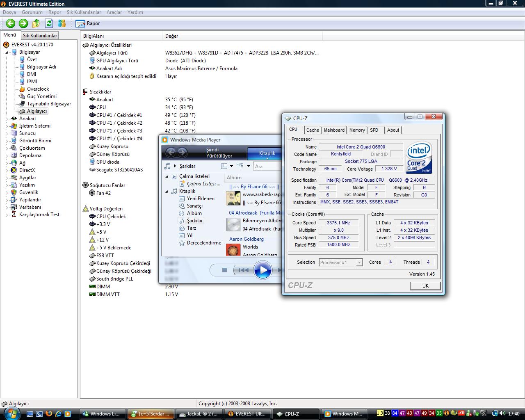Click the refresh icon in EVEREST toolbar
This screenshot has width=525, height=420.
click(x=49, y=23)
